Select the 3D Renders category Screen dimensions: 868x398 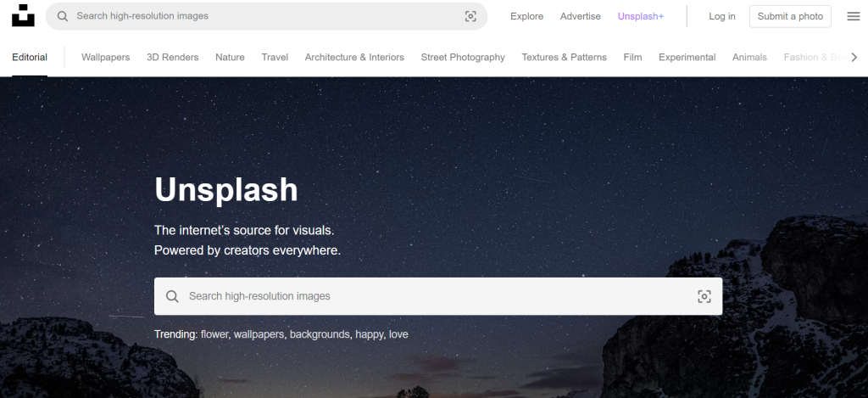click(x=173, y=57)
